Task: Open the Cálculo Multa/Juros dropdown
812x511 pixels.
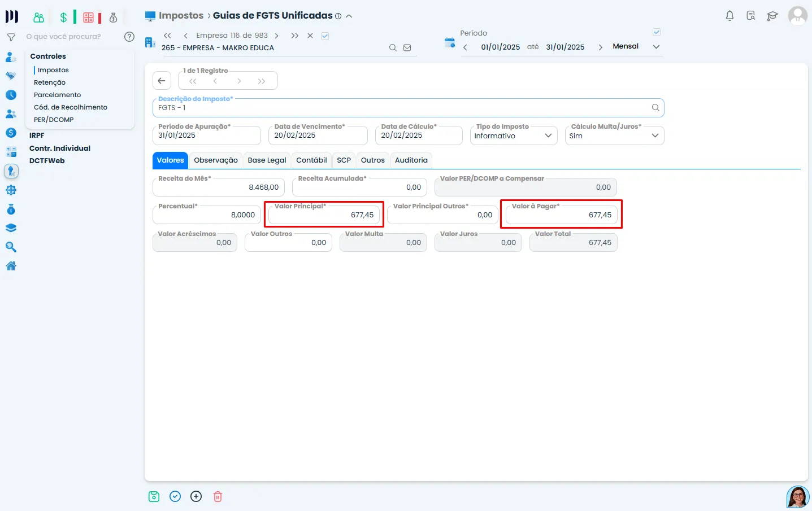Action: pyautogui.click(x=614, y=136)
